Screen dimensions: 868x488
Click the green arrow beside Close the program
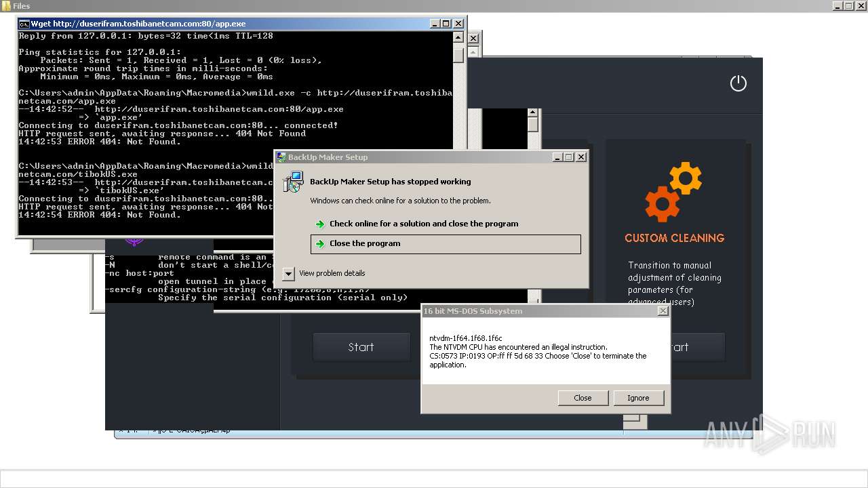(x=320, y=244)
